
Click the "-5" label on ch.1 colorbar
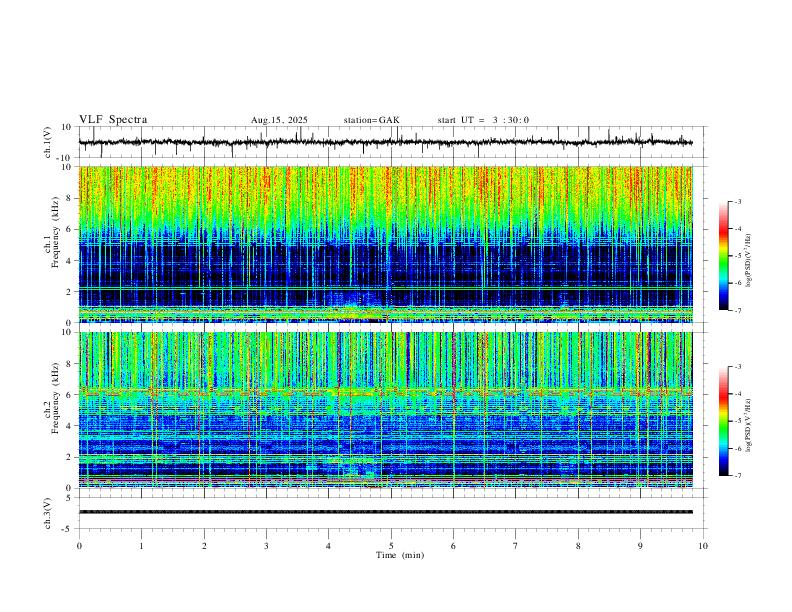(x=738, y=256)
